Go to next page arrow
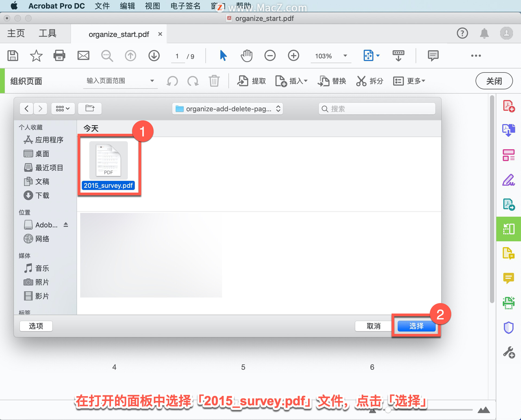Image resolution: width=521 pixels, height=420 pixels. [x=154, y=56]
